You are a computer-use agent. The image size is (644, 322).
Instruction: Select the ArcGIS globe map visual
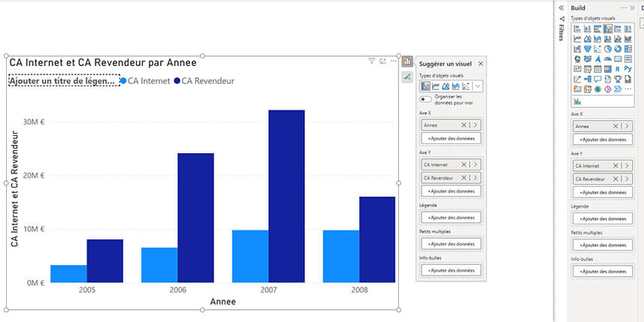pyautogui.click(x=597, y=89)
